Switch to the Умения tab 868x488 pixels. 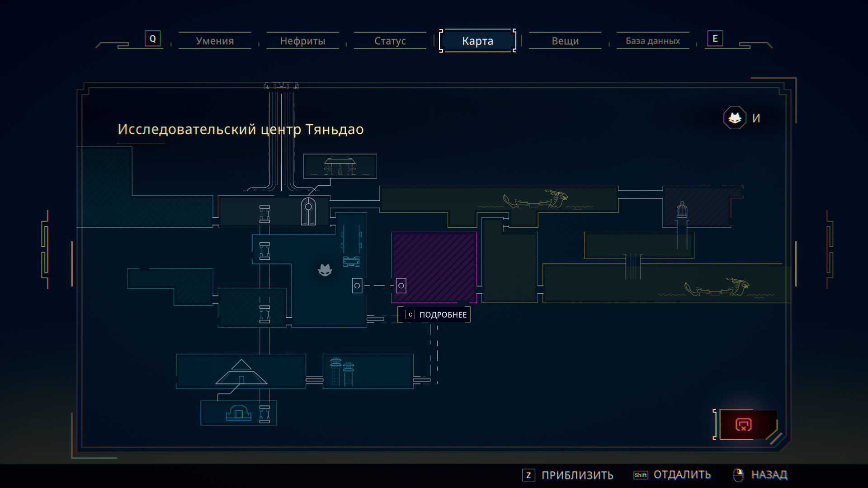tap(215, 41)
